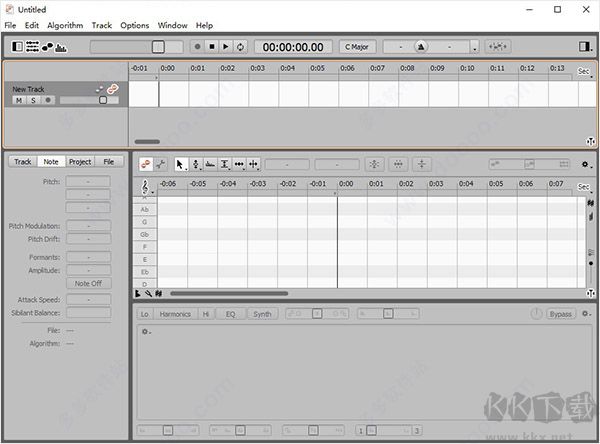The image size is (600, 444).
Task: Open the Algorithm menu
Action: [65, 25]
